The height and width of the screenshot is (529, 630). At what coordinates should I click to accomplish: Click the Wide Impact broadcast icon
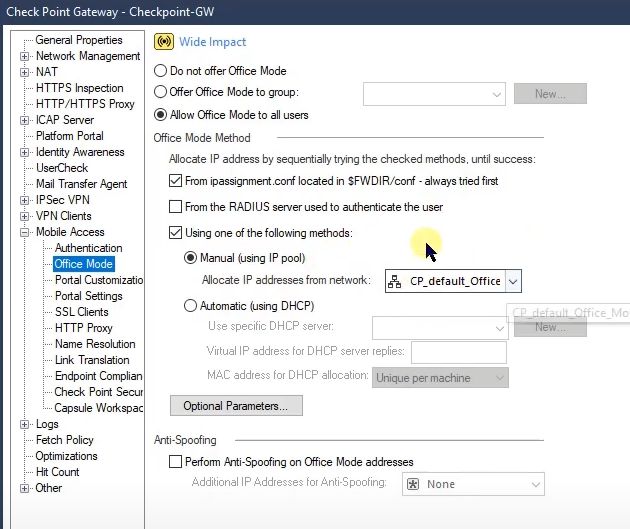pos(164,42)
